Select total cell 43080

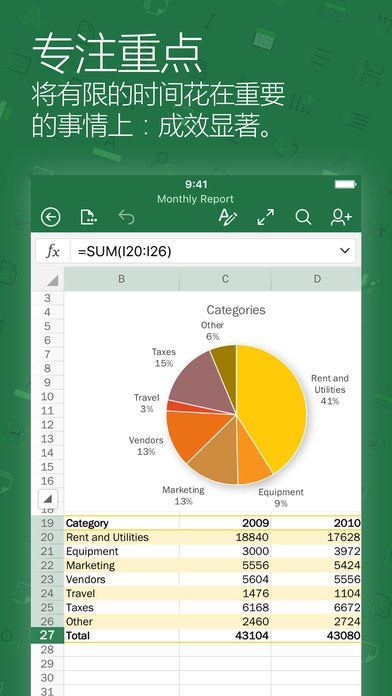316,636
